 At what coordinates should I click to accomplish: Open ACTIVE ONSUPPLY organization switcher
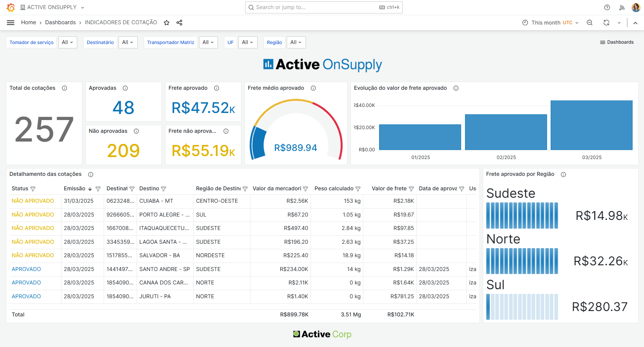(x=52, y=7)
